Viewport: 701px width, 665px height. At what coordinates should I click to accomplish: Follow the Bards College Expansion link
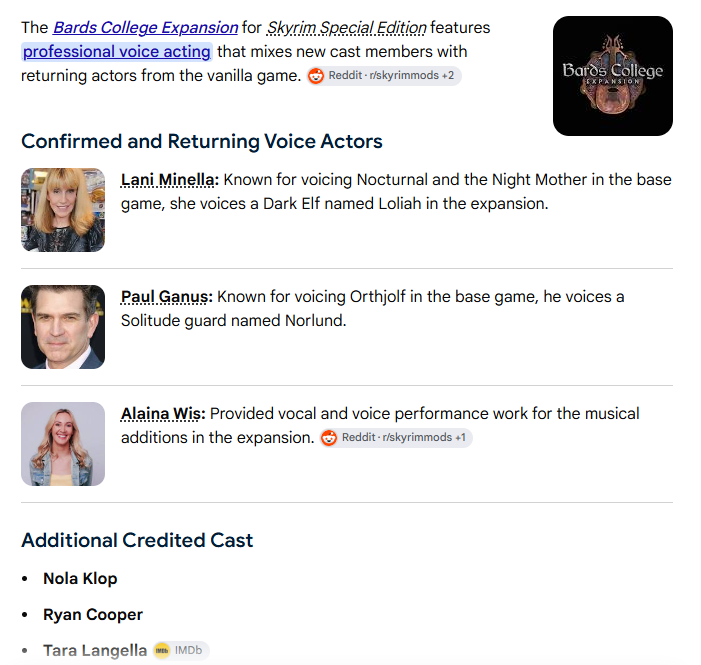coord(145,28)
